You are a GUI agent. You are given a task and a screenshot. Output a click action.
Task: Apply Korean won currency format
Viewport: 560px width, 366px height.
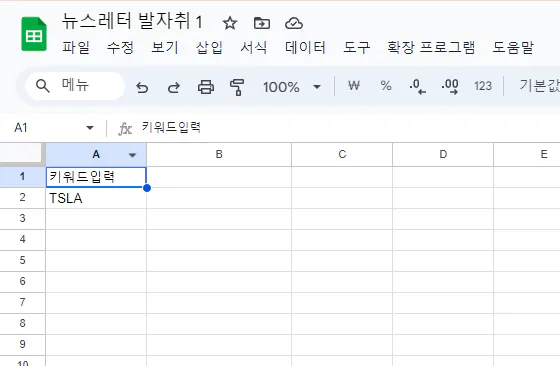(354, 86)
